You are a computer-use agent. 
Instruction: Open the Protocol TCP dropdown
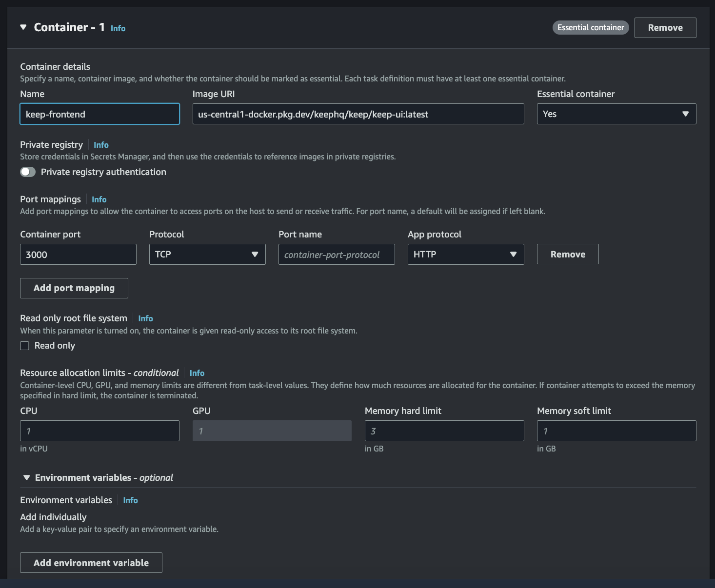(x=207, y=255)
